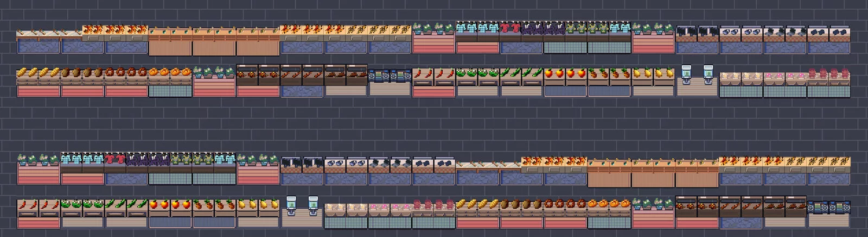Click the potato stall in the upper block

(82, 82)
